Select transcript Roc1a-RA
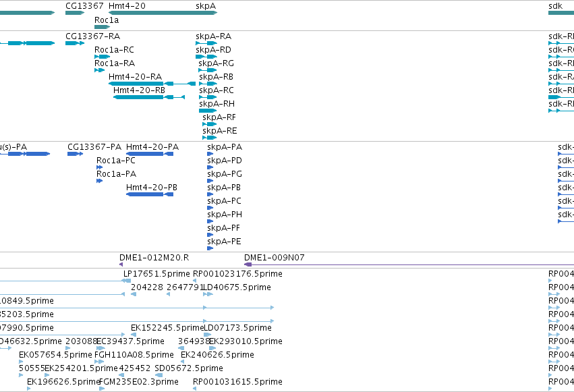 pyautogui.click(x=114, y=63)
